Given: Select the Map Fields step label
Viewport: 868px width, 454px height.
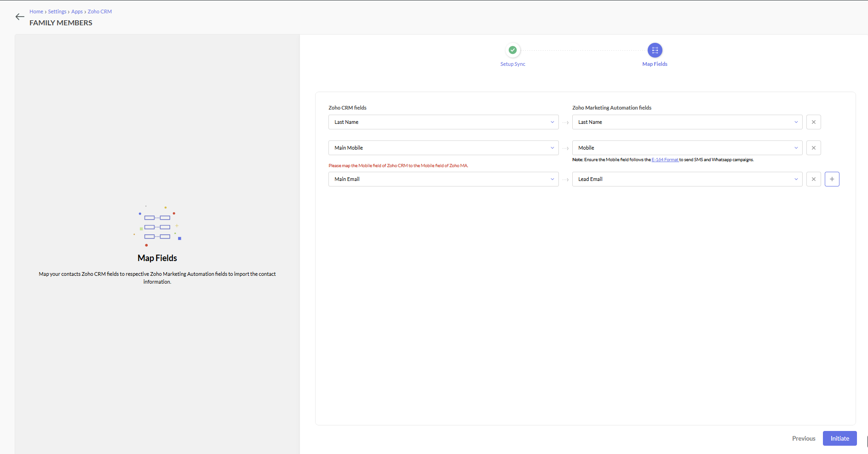Looking at the screenshot, I should click(x=655, y=64).
